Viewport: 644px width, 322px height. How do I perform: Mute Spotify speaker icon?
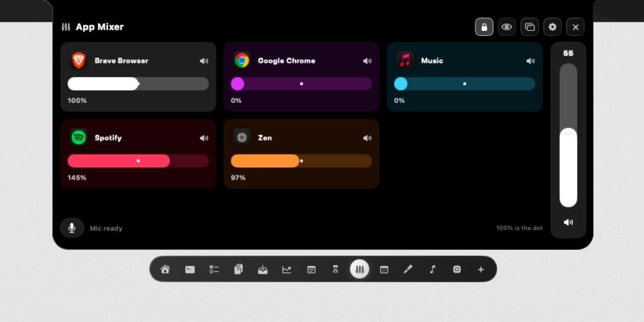tap(204, 138)
